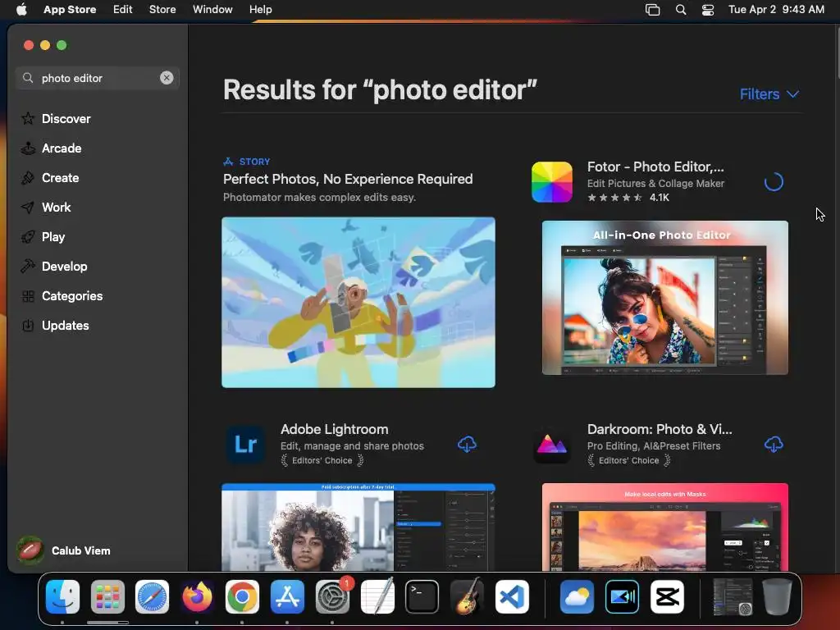Open Calub Viem account profile
The width and height of the screenshot is (840, 630).
[64, 550]
